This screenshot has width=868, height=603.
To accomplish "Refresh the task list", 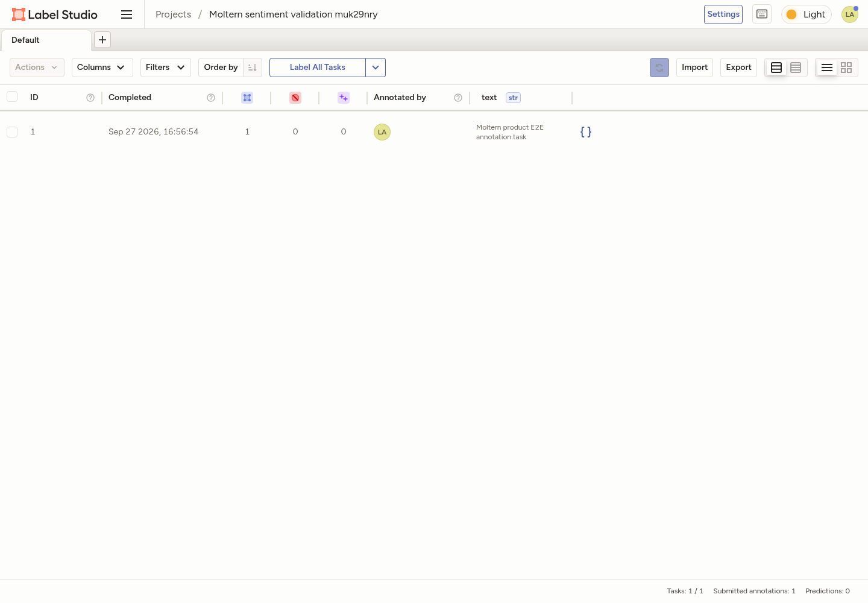I will tap(659, 68).
